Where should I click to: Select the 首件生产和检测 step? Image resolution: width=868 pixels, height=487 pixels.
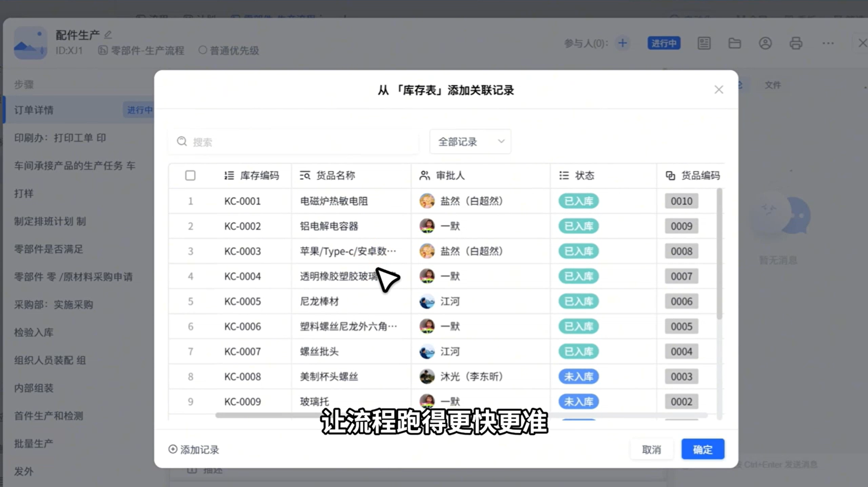(49, 416)
